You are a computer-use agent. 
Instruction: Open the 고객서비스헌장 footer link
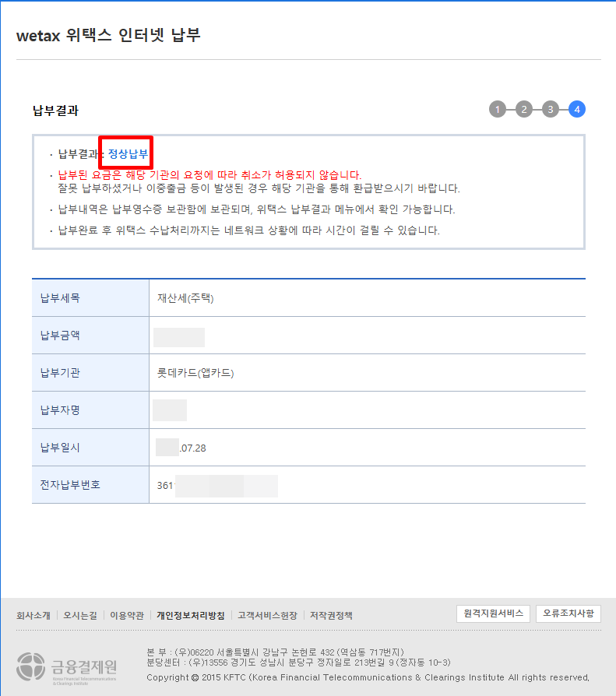point(267,616)
